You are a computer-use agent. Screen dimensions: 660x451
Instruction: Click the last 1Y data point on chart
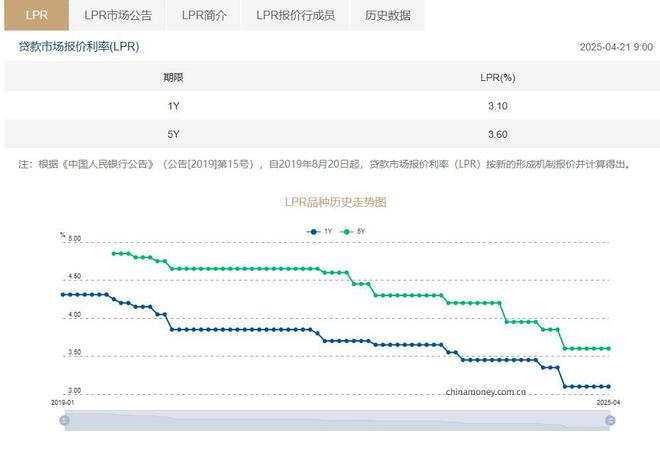(608, 387)
